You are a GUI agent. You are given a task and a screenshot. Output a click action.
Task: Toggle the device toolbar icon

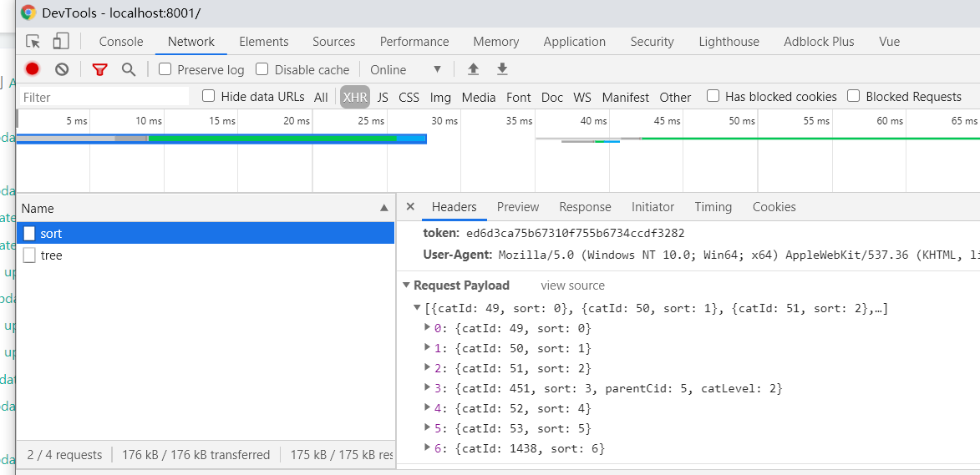(61, 42)
